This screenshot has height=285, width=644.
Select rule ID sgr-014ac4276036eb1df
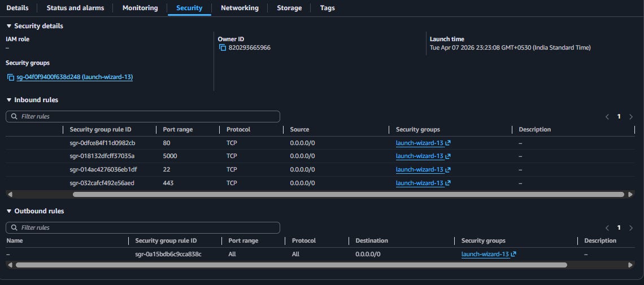(103, 170)
